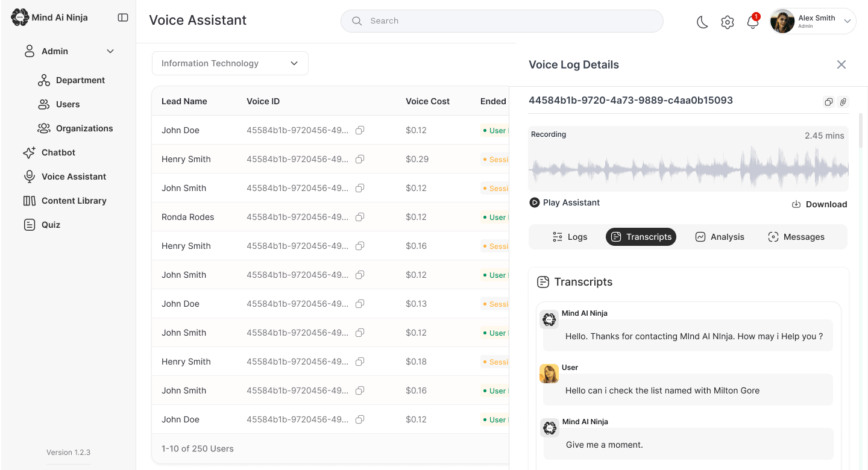Click the Milton Gore user message

pos(688,390)
